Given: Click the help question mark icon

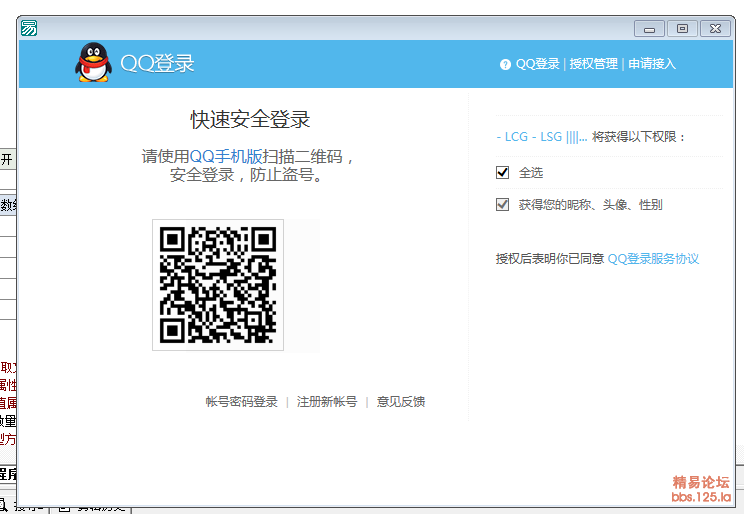Looking at the screenshot, I should (x=505, y=64).
